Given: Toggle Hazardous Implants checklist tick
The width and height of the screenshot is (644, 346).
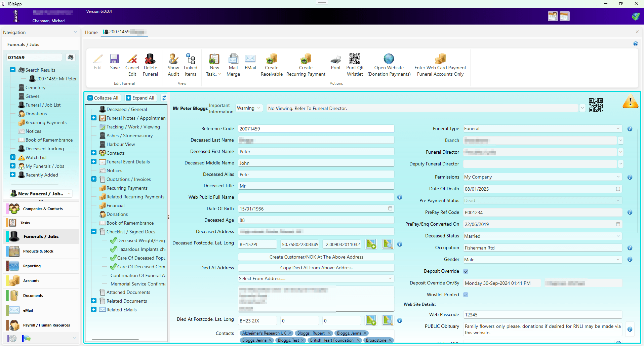Looking at the screenshot, I should coord(113,249).
